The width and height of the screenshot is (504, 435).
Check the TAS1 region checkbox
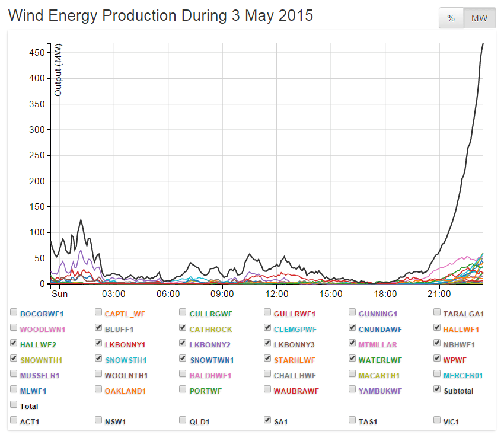click(x=352, y=420)
